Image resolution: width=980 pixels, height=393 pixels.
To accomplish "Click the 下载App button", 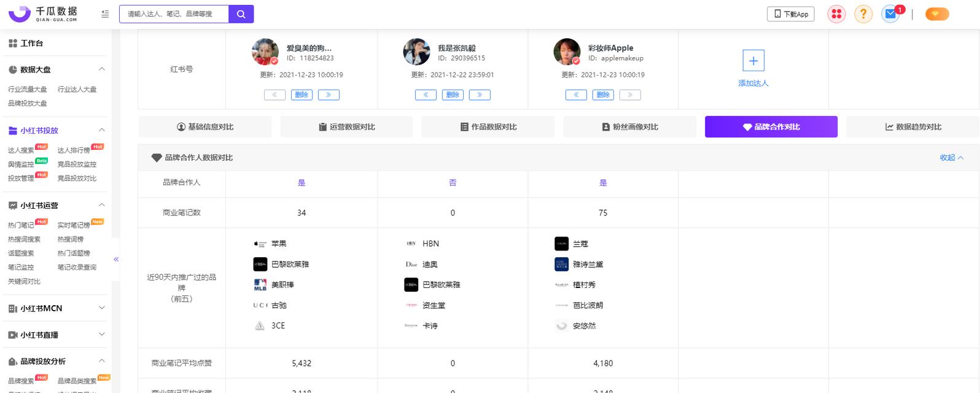I will [x=791, y=14].
